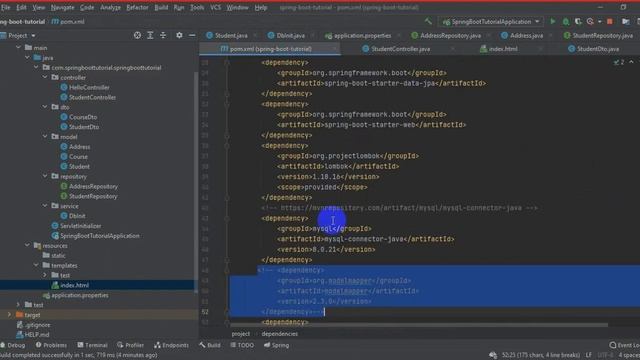Expand the target folder

[9, 315]
